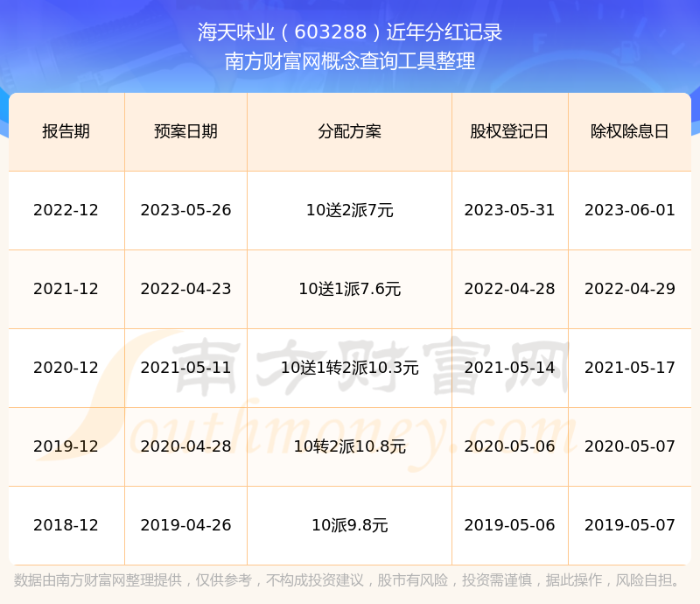Click the 除权除息日 column header

coord(629,131)
